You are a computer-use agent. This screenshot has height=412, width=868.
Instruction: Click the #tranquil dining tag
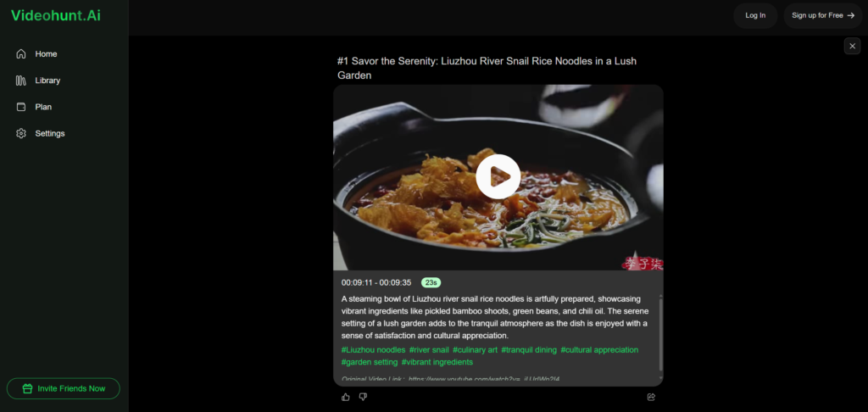[x=529, y=350]
